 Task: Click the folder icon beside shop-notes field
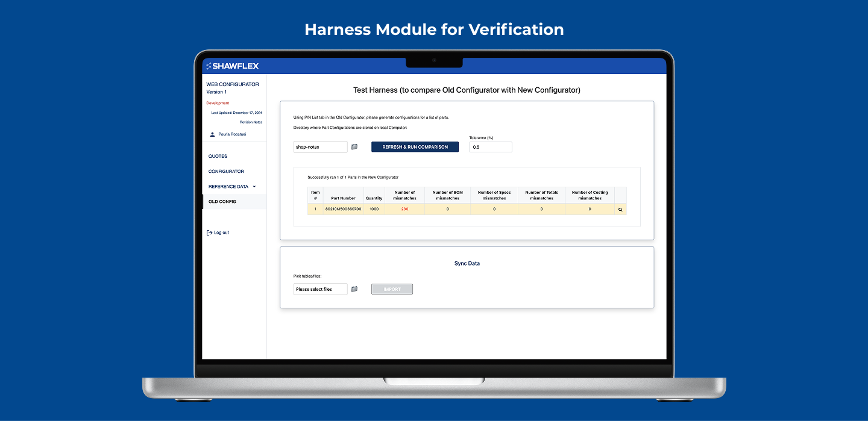pos(354,147)
